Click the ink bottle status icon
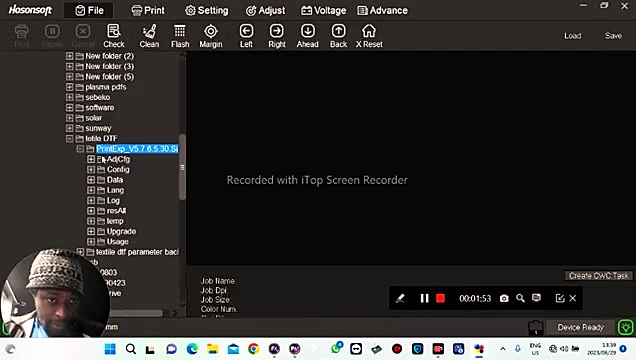636x360 pixels. coord(536,328)
